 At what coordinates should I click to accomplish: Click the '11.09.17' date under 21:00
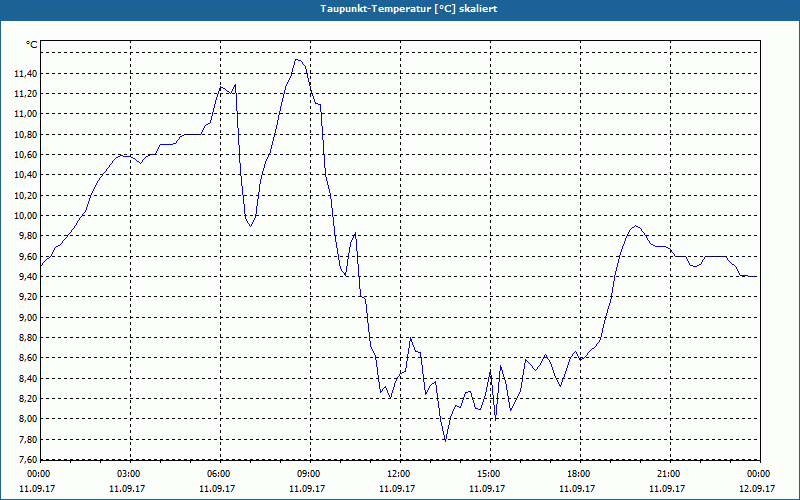[x=667, y=489]
